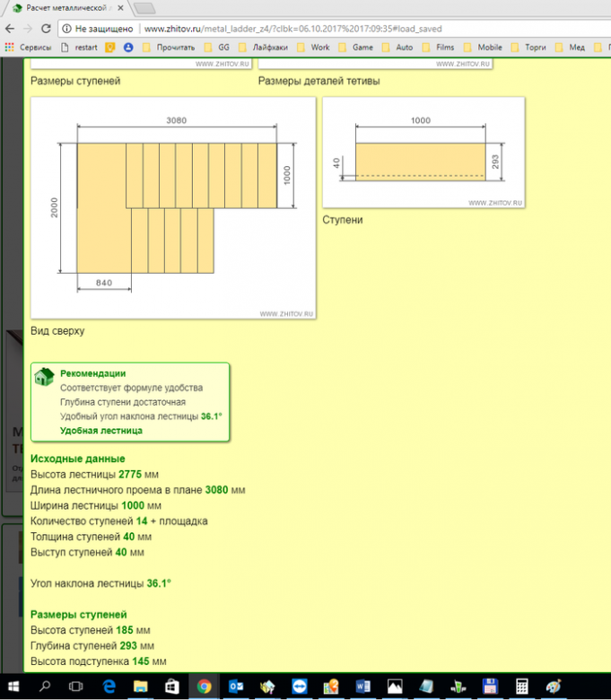
Task: Open Word from the taskbar
Action: coord(363,687)
